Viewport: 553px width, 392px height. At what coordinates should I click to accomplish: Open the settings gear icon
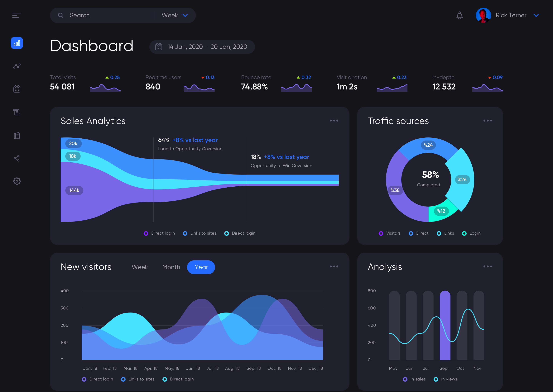pyautogui.click(x=17, y=181)
